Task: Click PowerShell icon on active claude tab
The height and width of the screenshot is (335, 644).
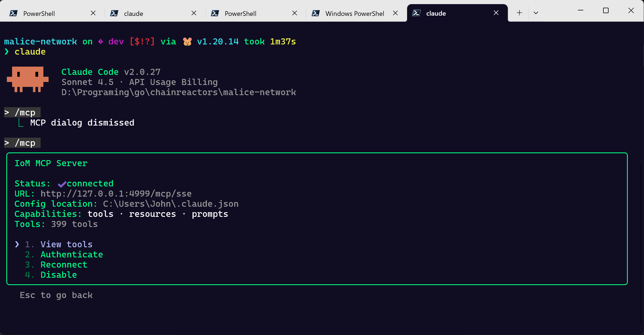Action: coord(416,13)
